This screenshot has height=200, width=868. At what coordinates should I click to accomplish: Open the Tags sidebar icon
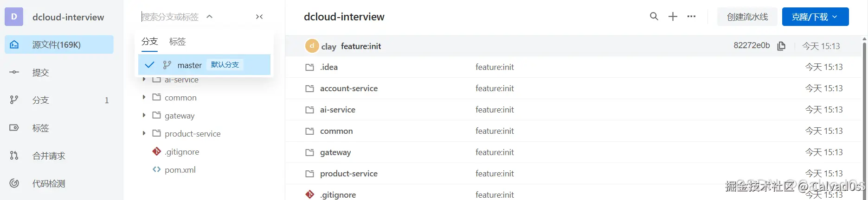[x=14, y=128]
